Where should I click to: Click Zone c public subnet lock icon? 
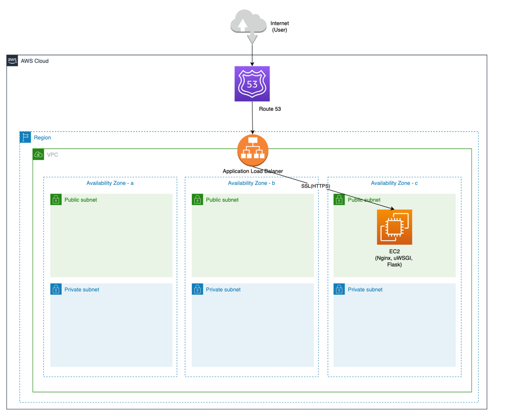coord(339,199)
